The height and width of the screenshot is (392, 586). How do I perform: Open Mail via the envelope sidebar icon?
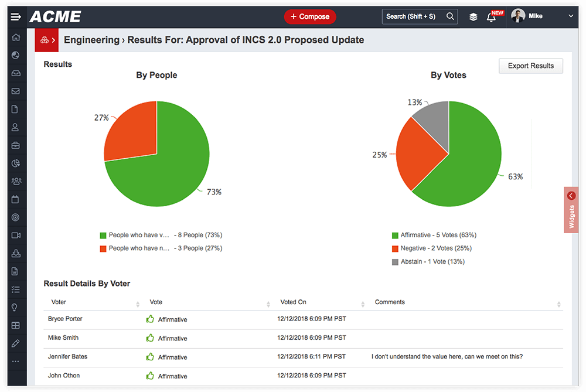tap(16, 91)
